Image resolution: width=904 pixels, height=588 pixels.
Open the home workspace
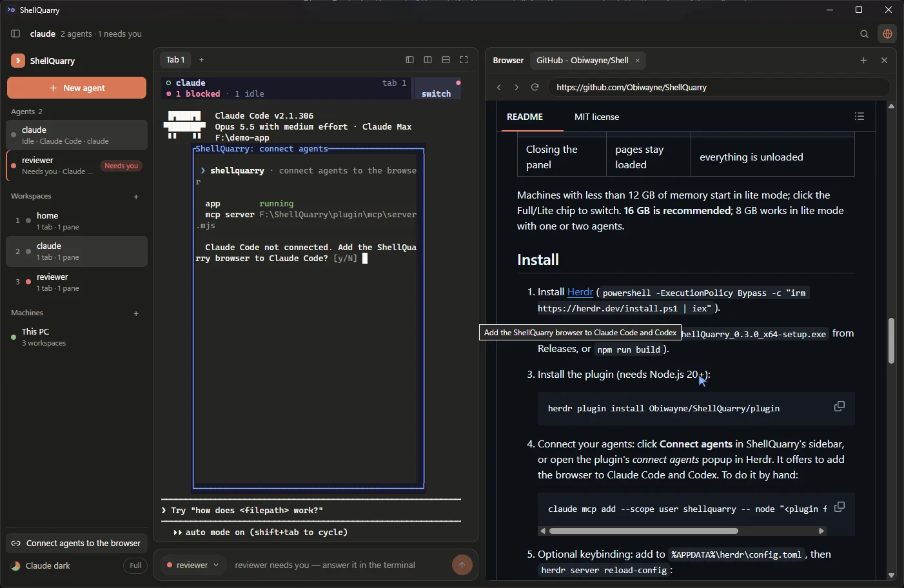(x=77, y=220)
